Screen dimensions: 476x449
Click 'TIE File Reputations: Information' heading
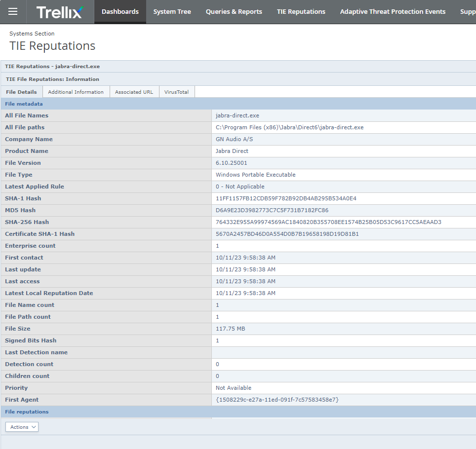pos(52,79)
